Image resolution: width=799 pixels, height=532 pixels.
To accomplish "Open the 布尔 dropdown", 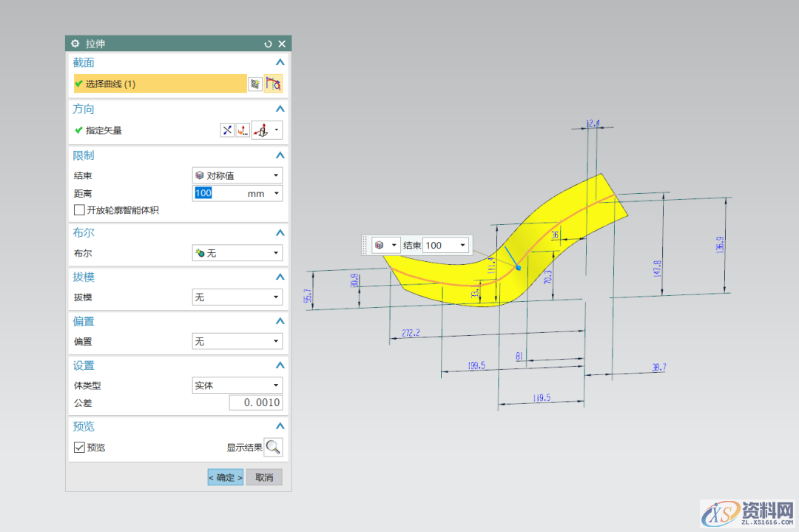I will click(237, 253).
